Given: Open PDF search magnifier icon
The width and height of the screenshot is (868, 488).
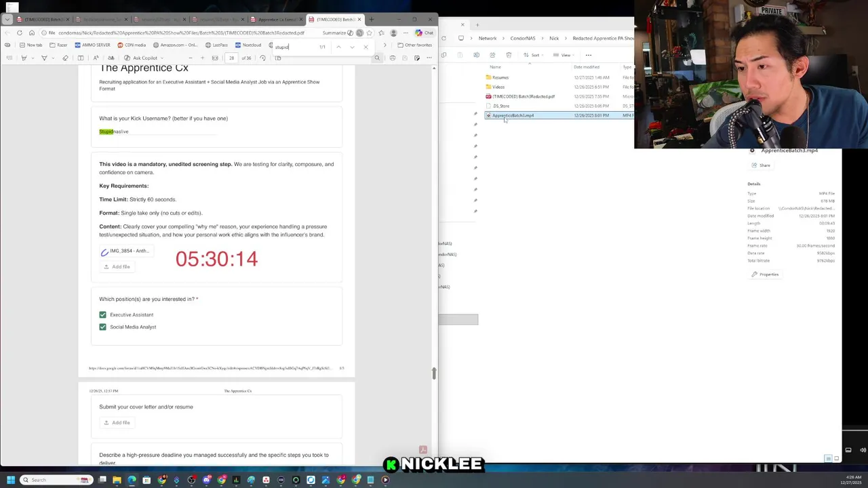Looking at the screenshot, I should coord(377,58).
